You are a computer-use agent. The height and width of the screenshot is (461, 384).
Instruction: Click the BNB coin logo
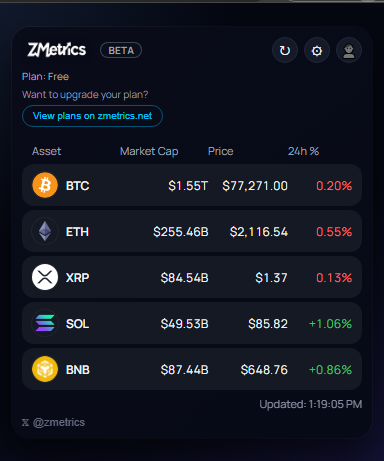point(45,369)
